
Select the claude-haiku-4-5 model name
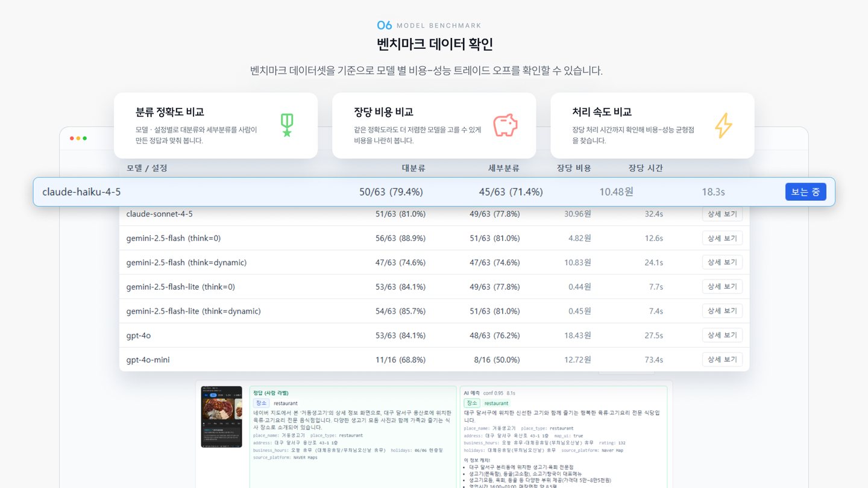click(81, 192)
